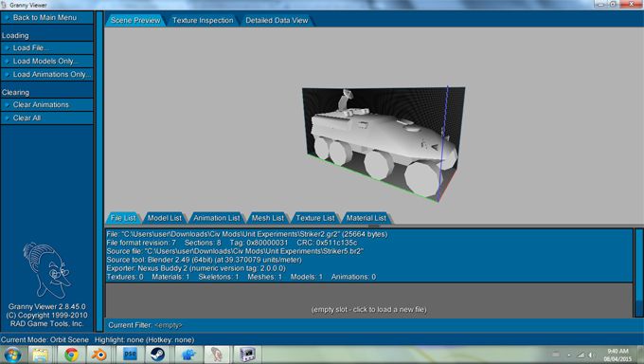
Task: Click Load File... button
Action: (x=47, y=47)
